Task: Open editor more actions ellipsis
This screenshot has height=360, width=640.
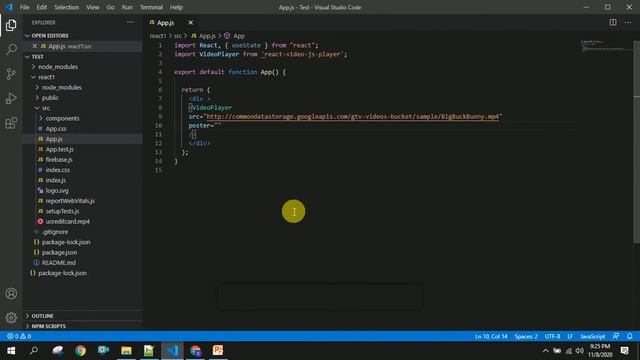Action: click(x=628, y=22)
